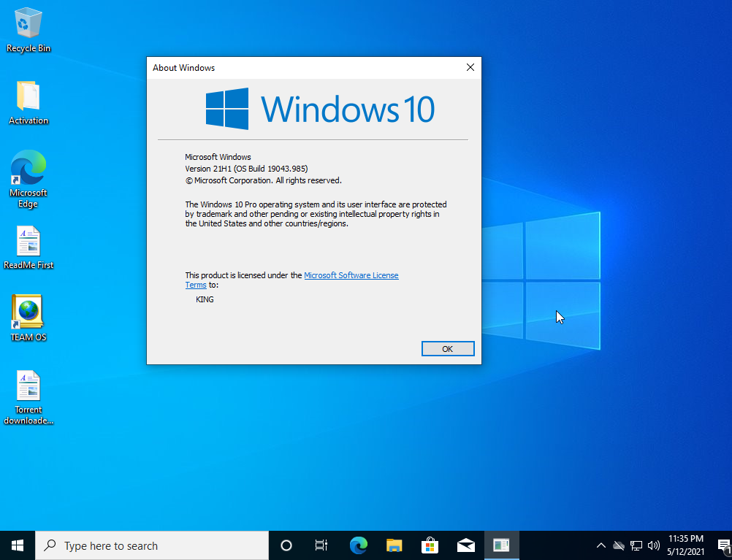Click OK in About Windows dialog
Viewport: 732px width, 560px height.
pos(448,348)
